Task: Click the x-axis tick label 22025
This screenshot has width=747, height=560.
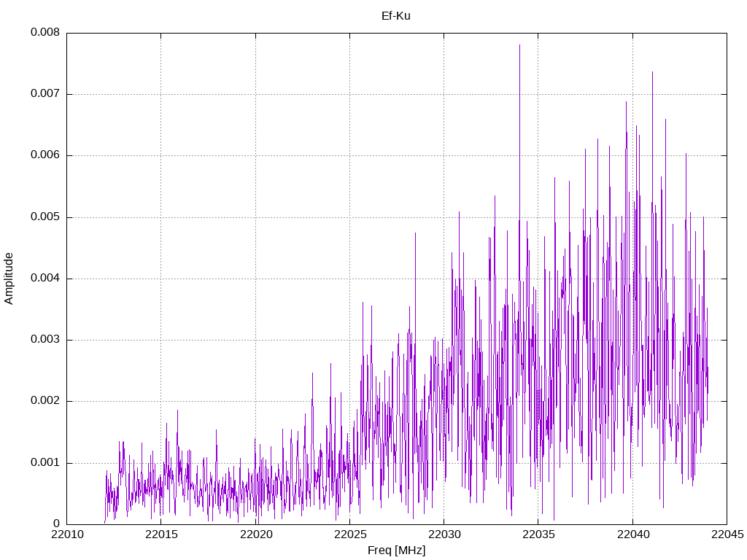Action: pyautogui.click(x=350, y=534)
